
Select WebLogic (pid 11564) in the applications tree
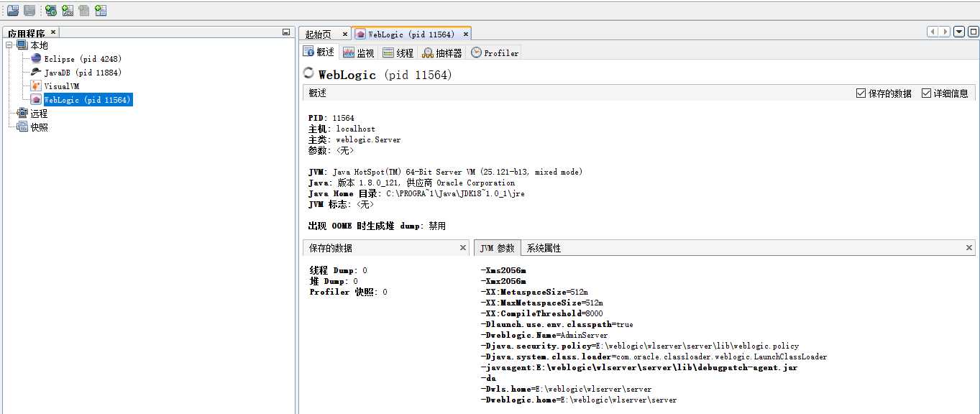click(88, 100)
